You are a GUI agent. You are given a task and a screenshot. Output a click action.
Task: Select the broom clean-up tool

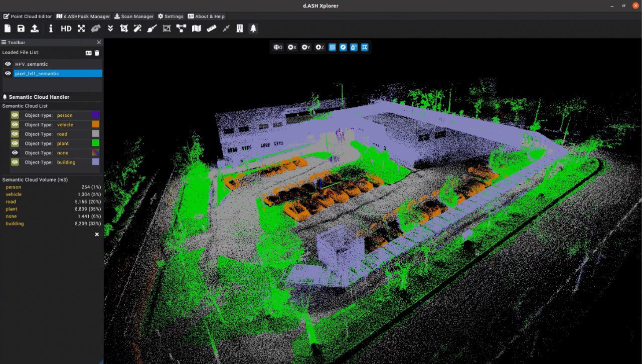pos(151,29)
